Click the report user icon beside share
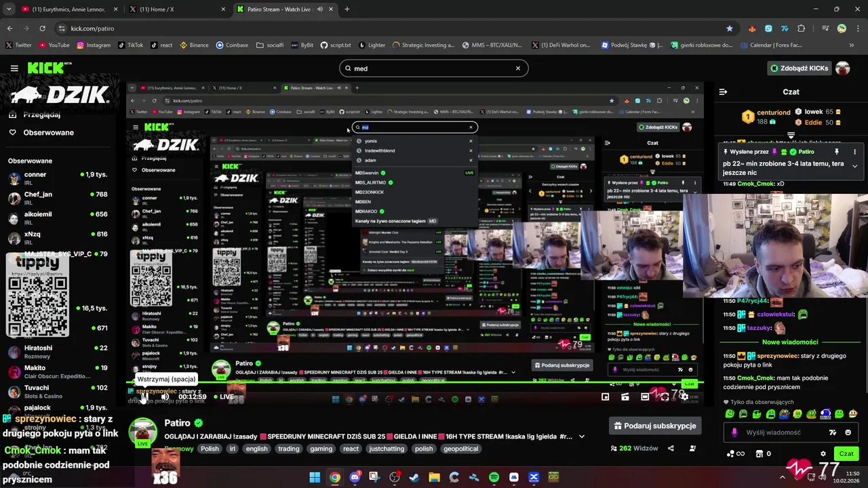This screenshot has width=868, height=488. (692, 448)
